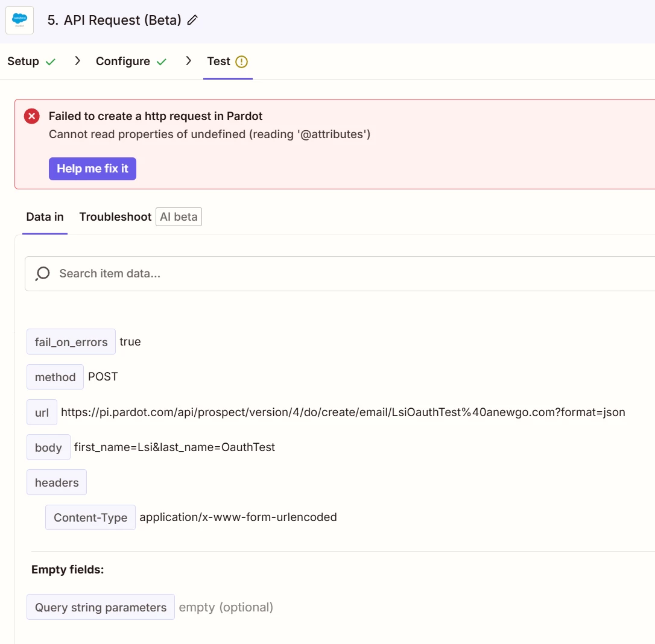Click the Content-Type header label
655x644 pixels.
pos(90,517)
